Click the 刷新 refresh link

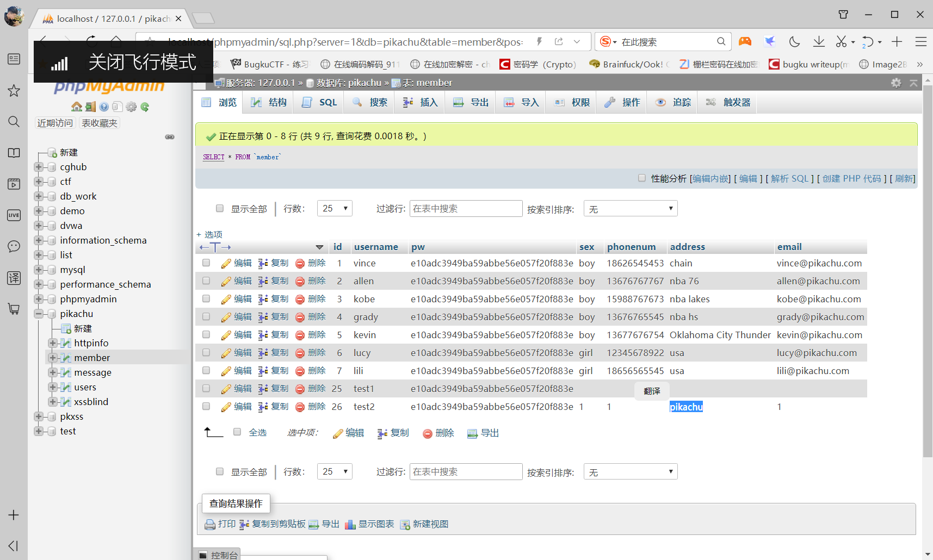tap(904, 178)
